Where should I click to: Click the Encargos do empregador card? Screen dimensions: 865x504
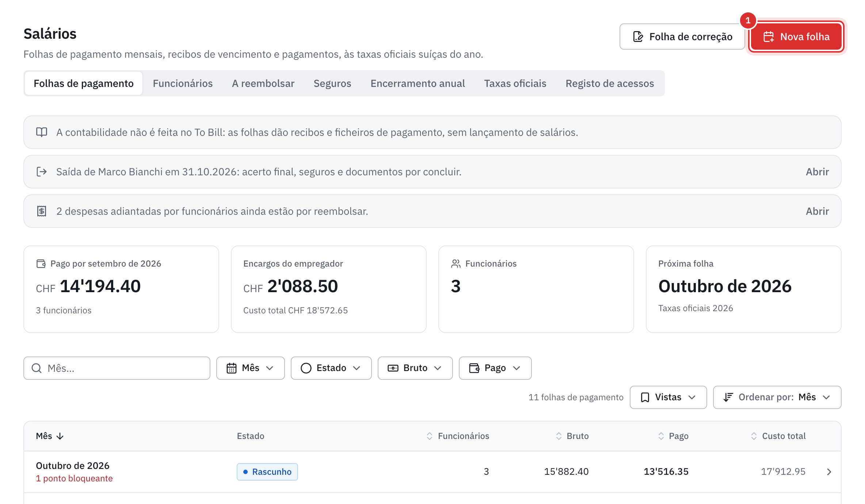[328, 289]
